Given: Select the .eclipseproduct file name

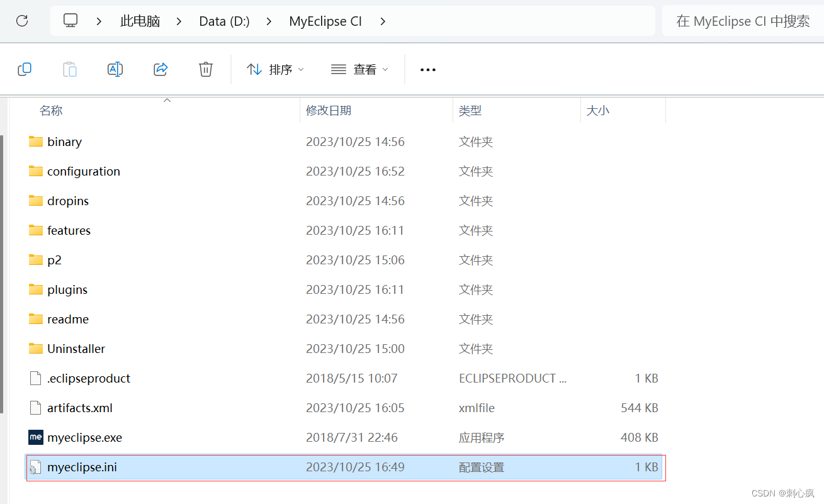Looking at the screenshot, I should (89, 379).
